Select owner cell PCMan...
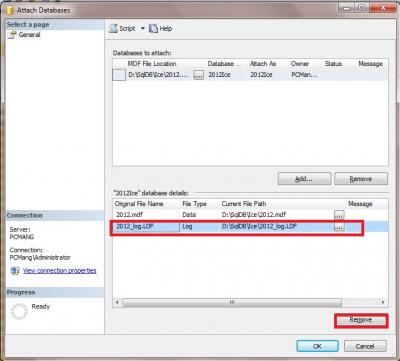Screen dimensions: 400x361 coord(304,75)
